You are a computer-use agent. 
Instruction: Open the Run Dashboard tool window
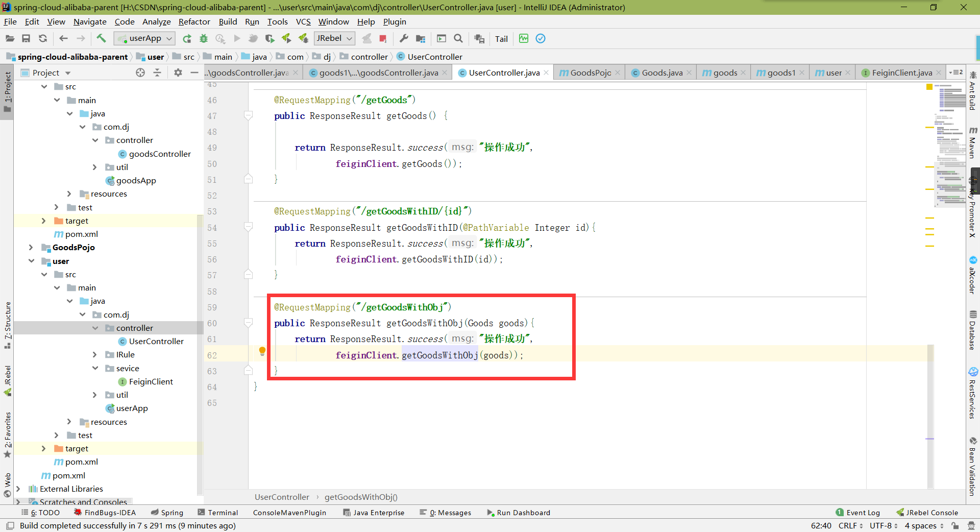519,513
